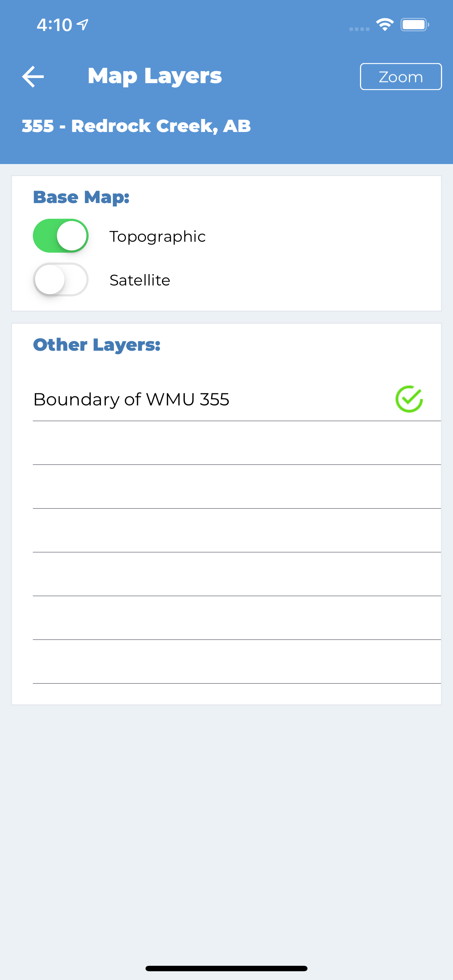453x980 pixels.
Task: Turn off the Topographic base map switch
Action: click(61, 236)
